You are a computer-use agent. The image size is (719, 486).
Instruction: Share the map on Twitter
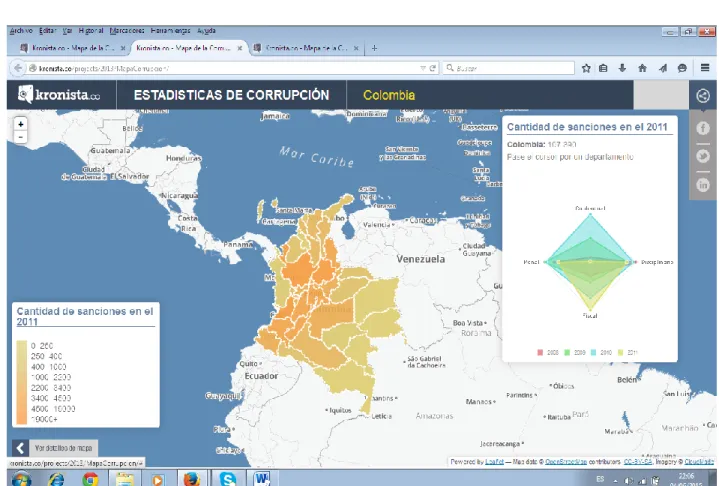702,156
